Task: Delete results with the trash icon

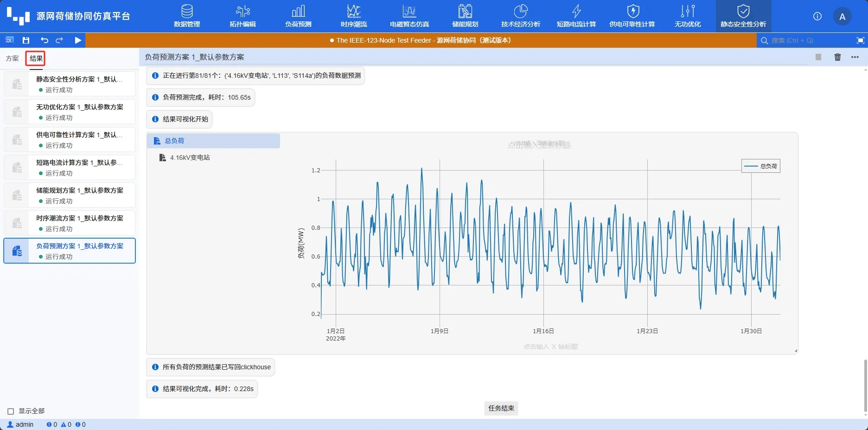Action: (837, 57)
